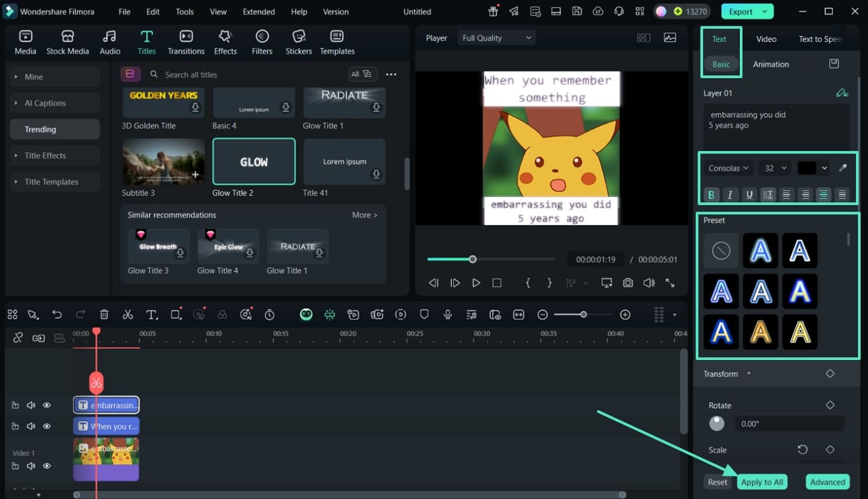Toggle italic text formatting

tap(730, 195)
